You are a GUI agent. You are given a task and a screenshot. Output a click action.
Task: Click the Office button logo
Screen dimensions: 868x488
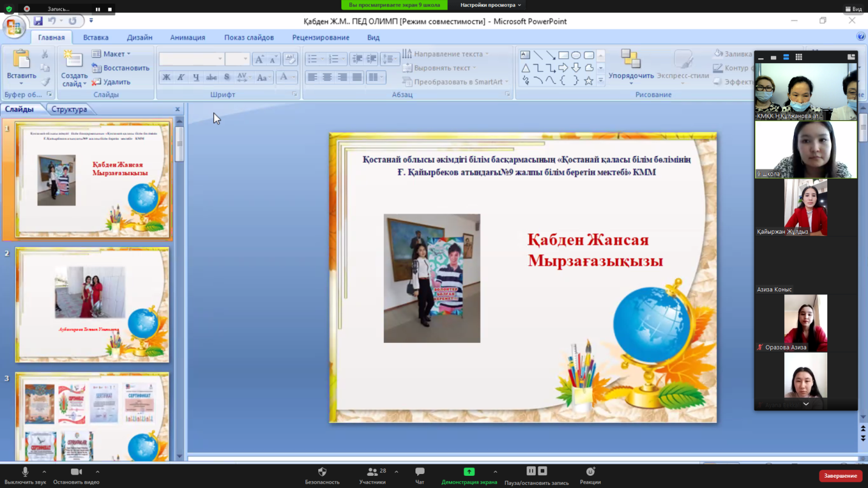[x=13, y=27]
